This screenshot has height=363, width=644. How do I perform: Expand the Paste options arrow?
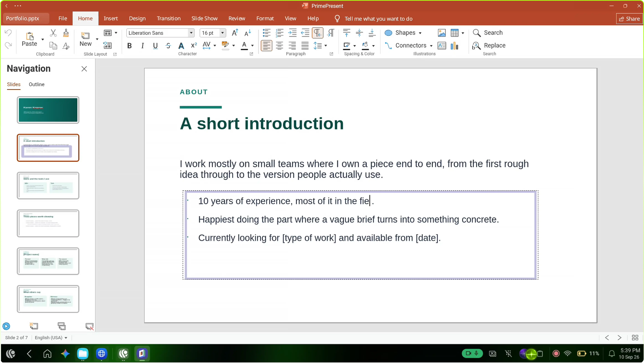pos(42,40)
